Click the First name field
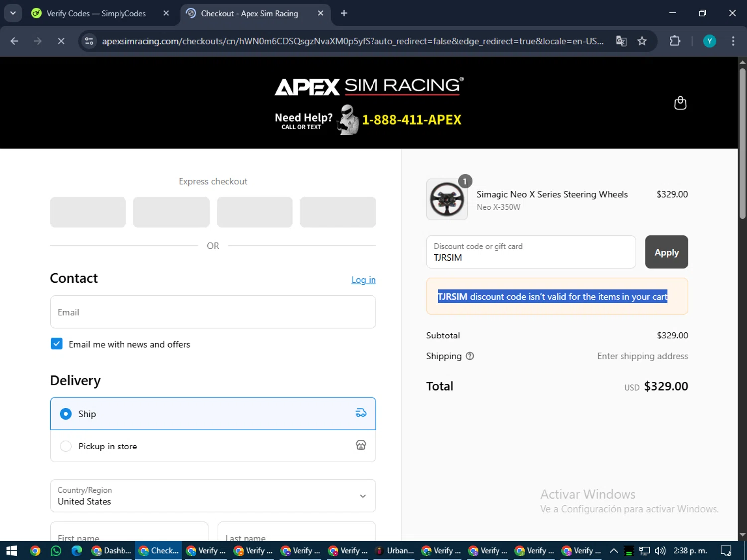The height and width of the screenshot is (560, 747). coord(129,532)
